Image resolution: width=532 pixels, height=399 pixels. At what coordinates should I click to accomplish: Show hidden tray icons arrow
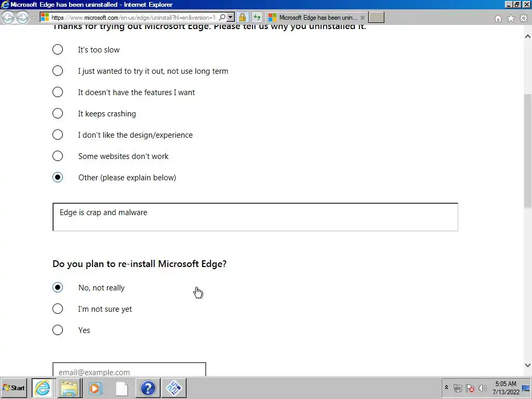pos(446,388)
